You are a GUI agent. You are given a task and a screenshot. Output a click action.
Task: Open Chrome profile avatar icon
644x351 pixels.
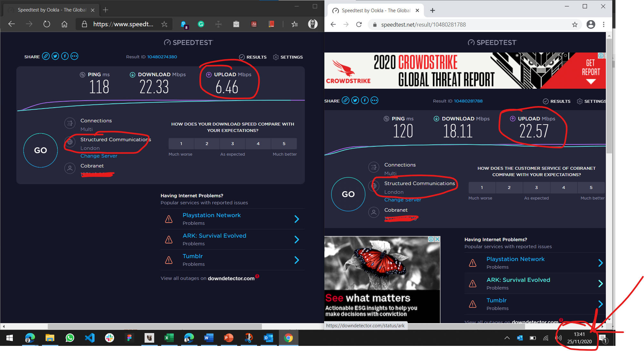pyautogui.click(x=590, y=25)
